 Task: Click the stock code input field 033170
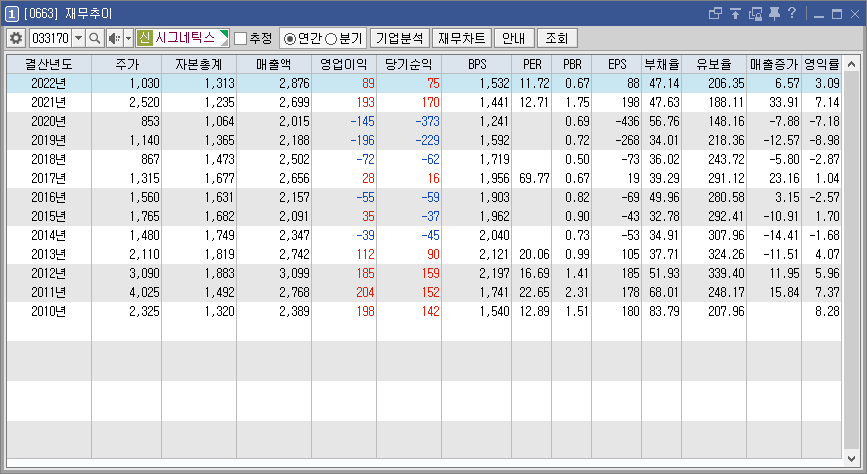[50, 38]
